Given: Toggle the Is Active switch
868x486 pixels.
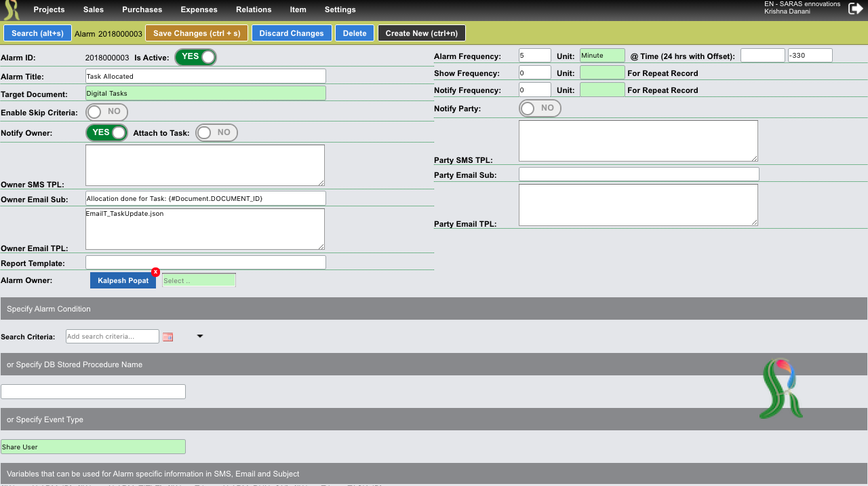Looking at the screenshot, I should pos(195,57).
